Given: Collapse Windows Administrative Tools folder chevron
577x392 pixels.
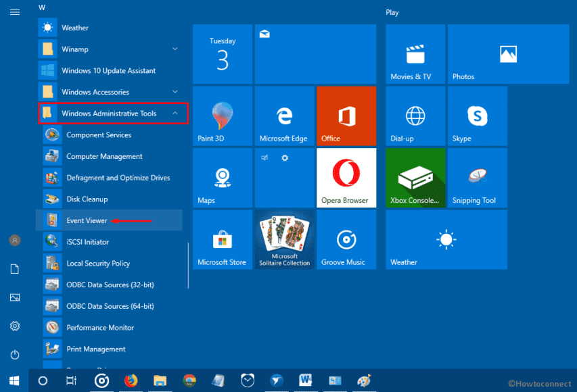Looking at the screenshot, I should tap(175, 114).
